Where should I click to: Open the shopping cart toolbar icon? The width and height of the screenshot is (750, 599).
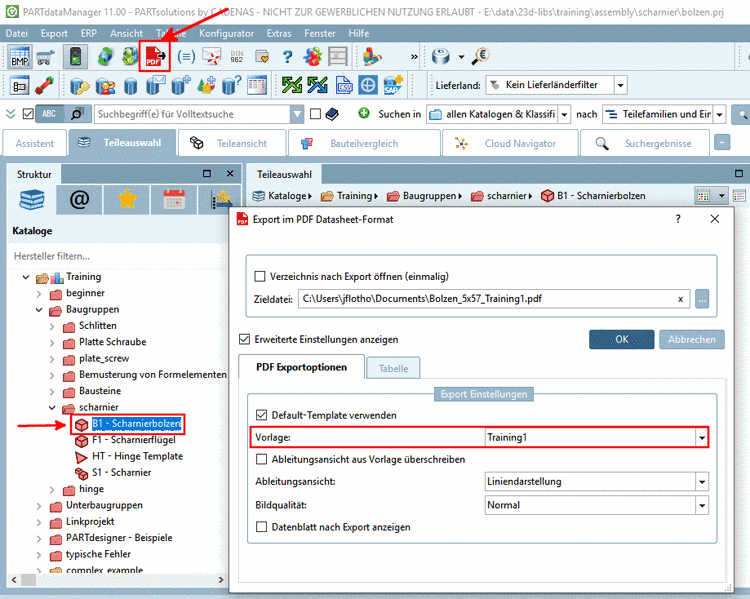coord(45,57)
